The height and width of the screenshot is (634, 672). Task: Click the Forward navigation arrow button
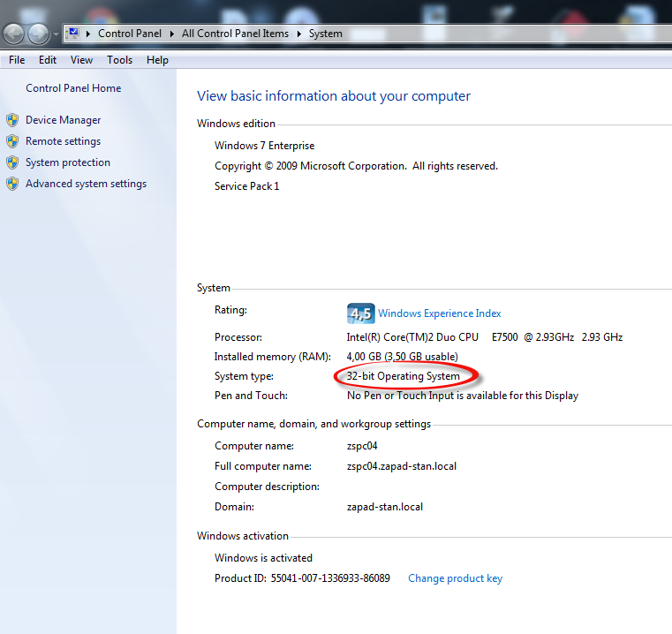39,34
